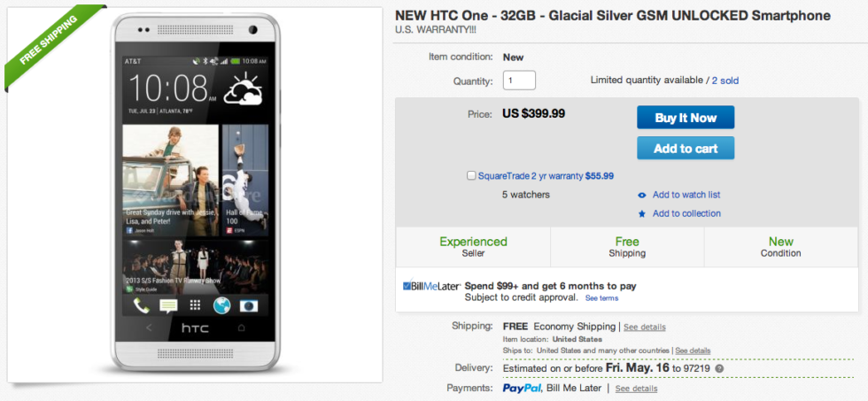The height and width of the screenshot is (401, 868).
Task: Open the 2 sold link
Action: tap(725, 81)
